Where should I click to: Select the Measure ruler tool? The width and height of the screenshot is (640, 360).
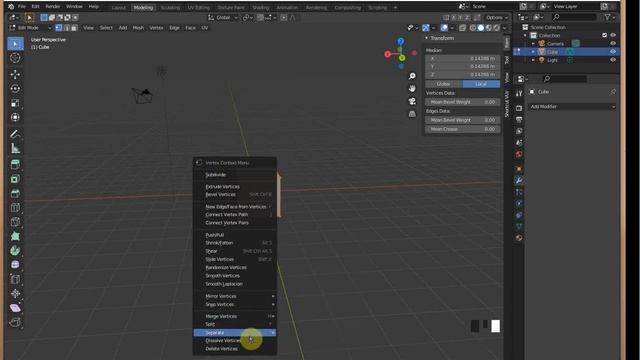click(16, 148)
